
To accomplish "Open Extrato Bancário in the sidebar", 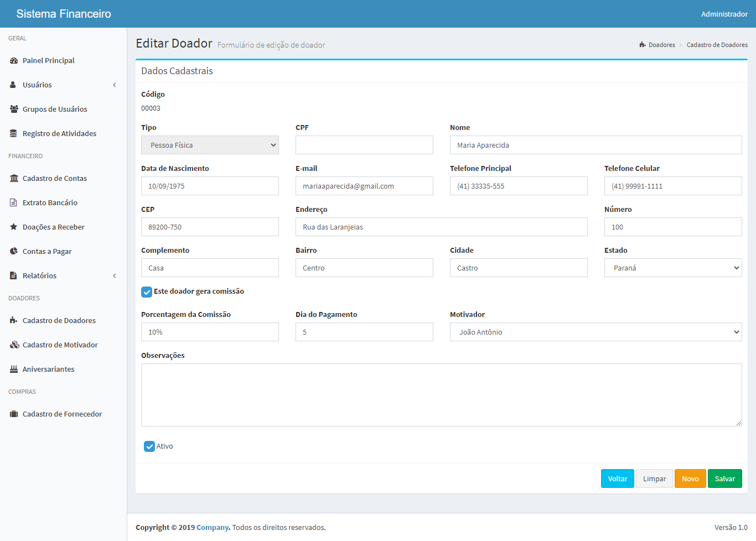I will click(50, 203).
